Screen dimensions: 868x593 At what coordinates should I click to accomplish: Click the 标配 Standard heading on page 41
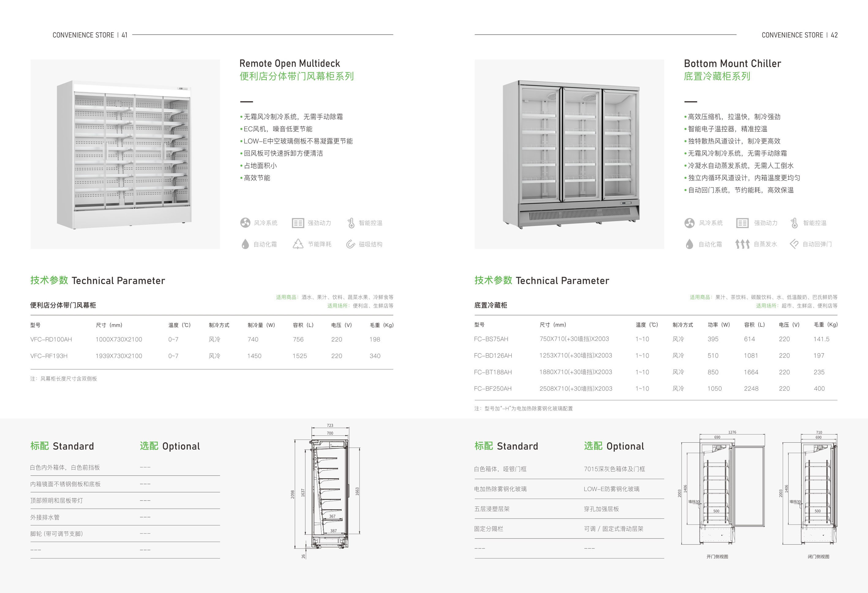point(62,446)
